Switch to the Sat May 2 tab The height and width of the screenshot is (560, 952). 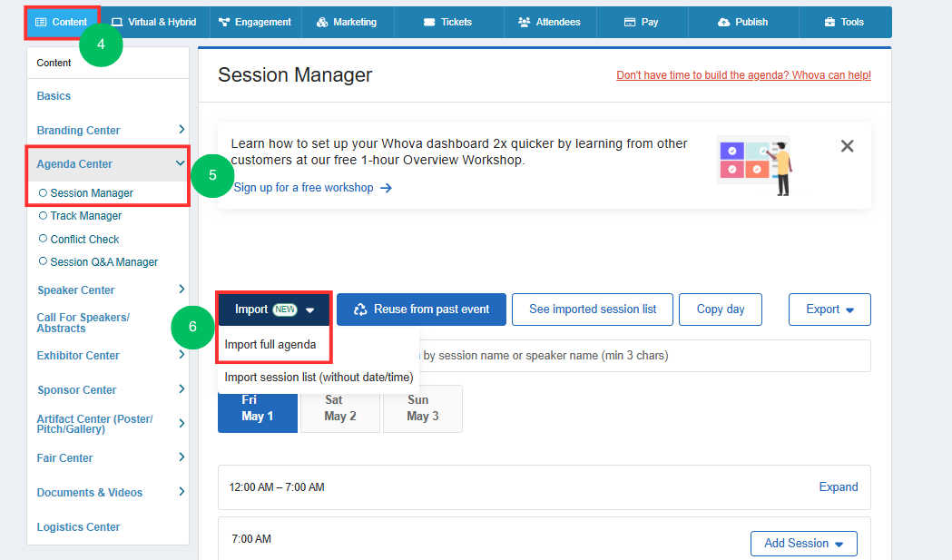click(x=340, y=408)
